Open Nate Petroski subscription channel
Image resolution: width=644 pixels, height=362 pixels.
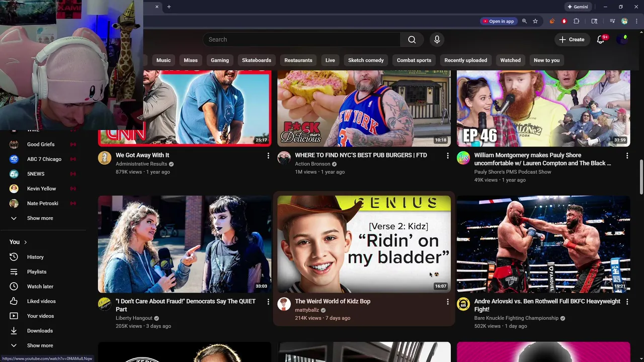[43, 203]
